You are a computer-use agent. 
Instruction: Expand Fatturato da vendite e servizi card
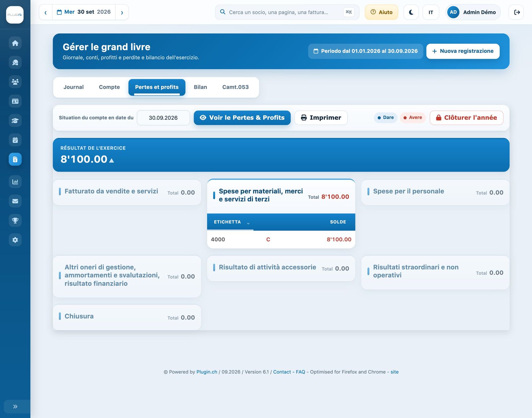[127, 192]
